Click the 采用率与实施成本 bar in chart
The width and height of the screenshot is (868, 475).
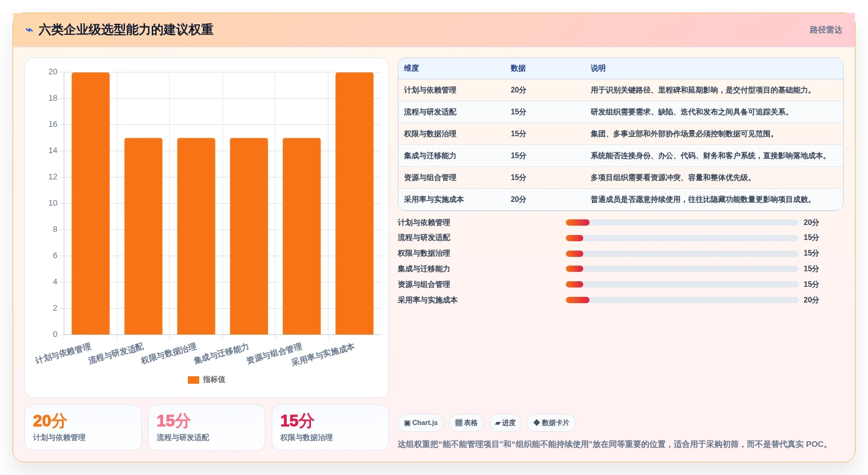click(355, 204)
